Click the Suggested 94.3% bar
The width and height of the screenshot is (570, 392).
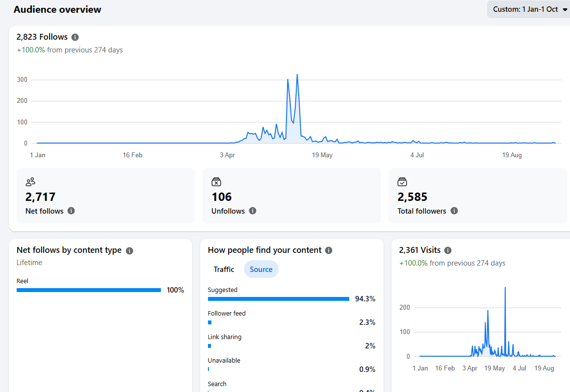click(279, 299)
